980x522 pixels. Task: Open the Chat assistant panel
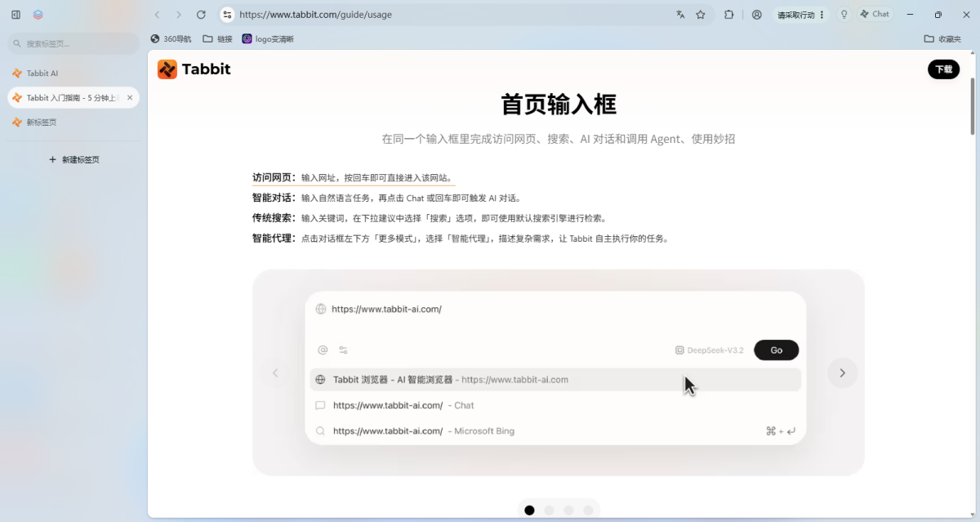pos(875,15)
